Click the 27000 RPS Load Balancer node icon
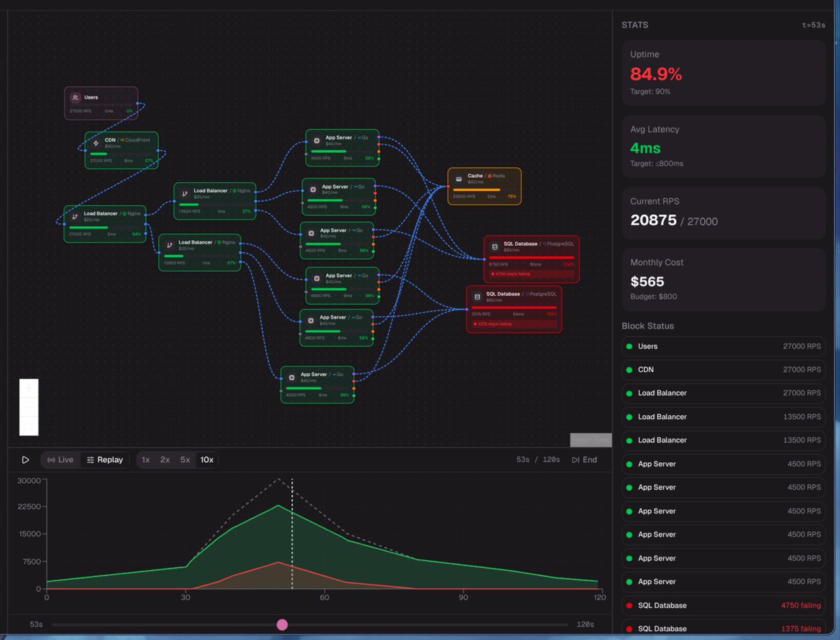 tap(75, 216)
